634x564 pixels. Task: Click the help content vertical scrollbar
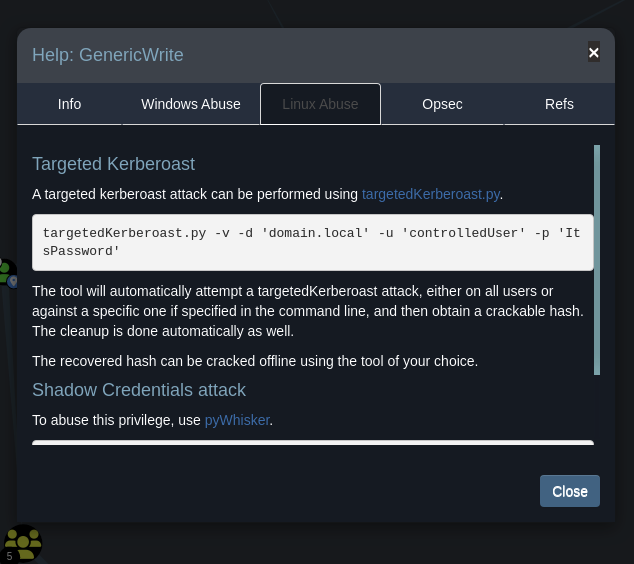597,260
